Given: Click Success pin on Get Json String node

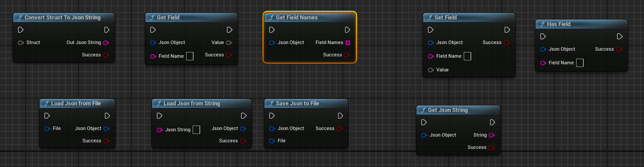Looking at the screenshot, I should pos(492,148).
